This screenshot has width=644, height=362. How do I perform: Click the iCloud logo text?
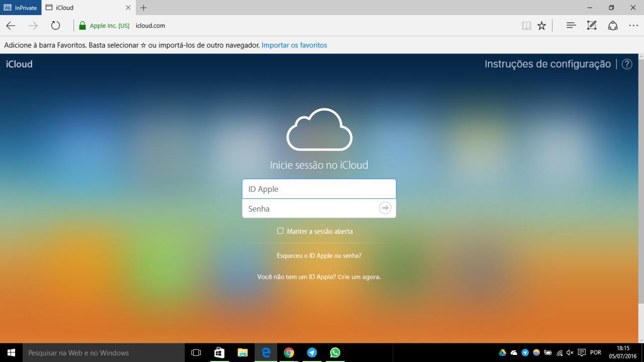click(x=19, y=64)
